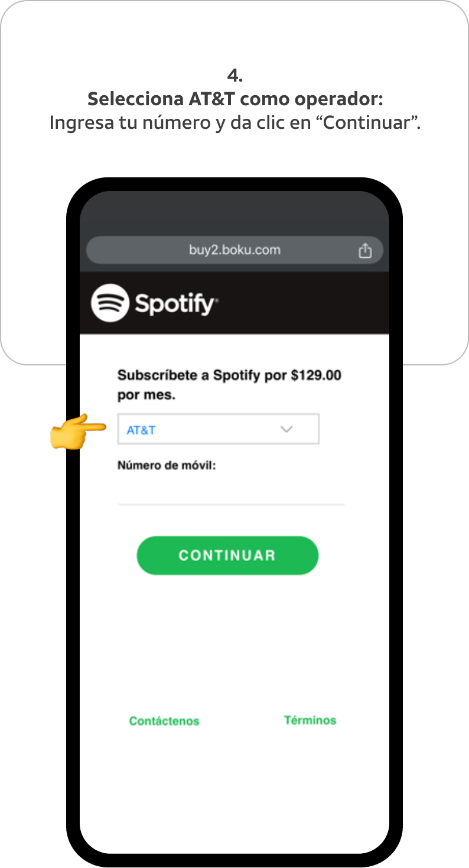The image size is (469, 868).
Task: Click the dark browser bar above URL
Action: coord(234,213)
